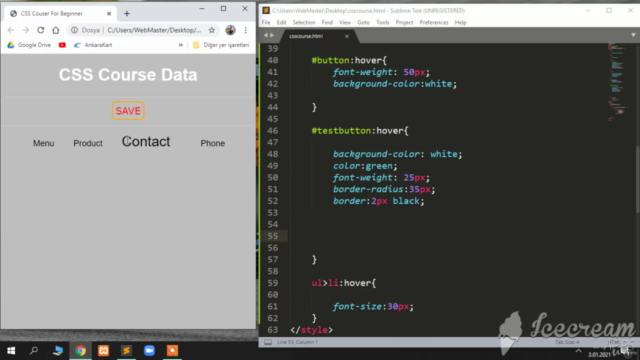Open Goto menu in Sublime

pos(363,22)
